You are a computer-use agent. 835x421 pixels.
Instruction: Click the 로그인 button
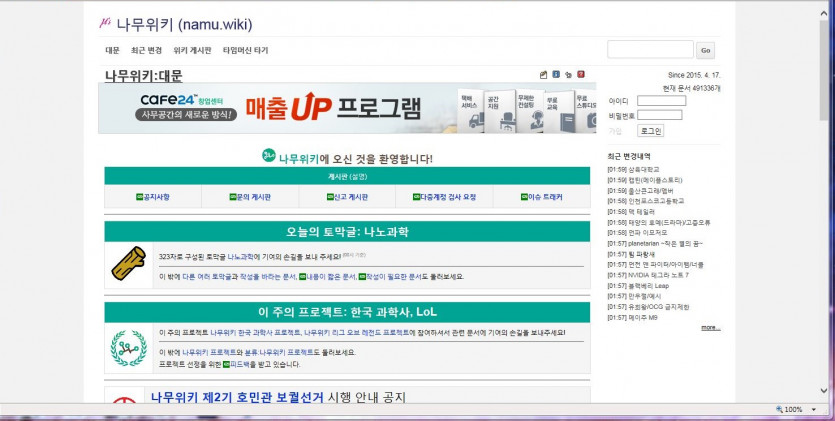[650, 130]
